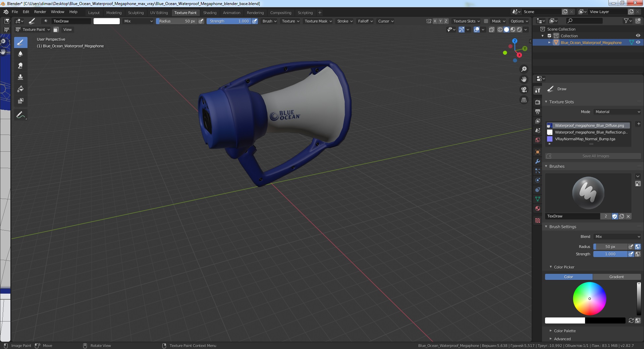
Task: Select the Mask tool in toolbar
Action: point(20,101)
